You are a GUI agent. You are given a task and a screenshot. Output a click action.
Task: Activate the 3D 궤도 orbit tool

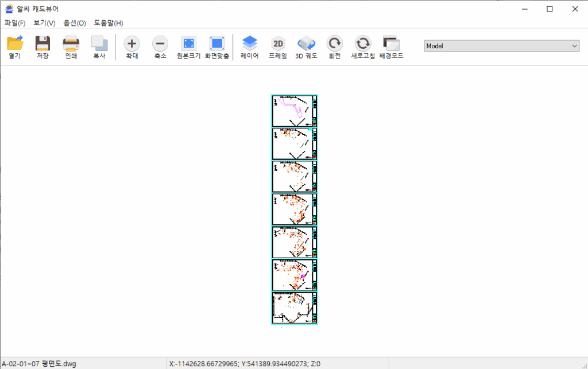click(307, 47)
